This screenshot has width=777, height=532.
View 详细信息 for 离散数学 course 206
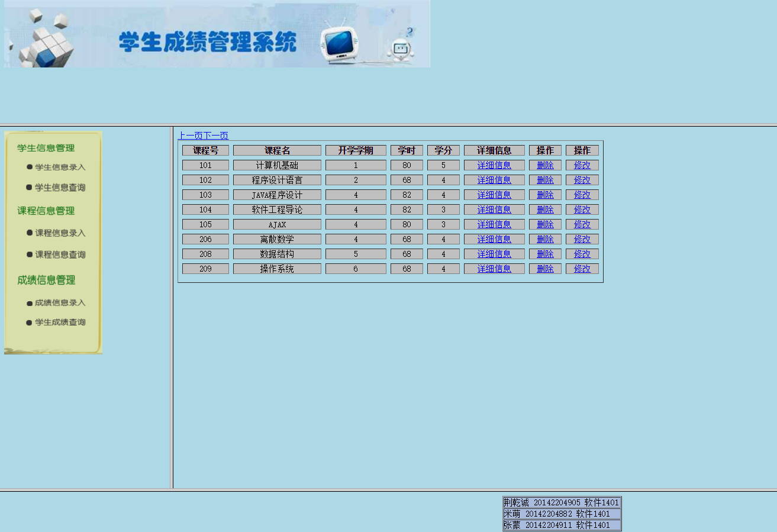point(494,238)
